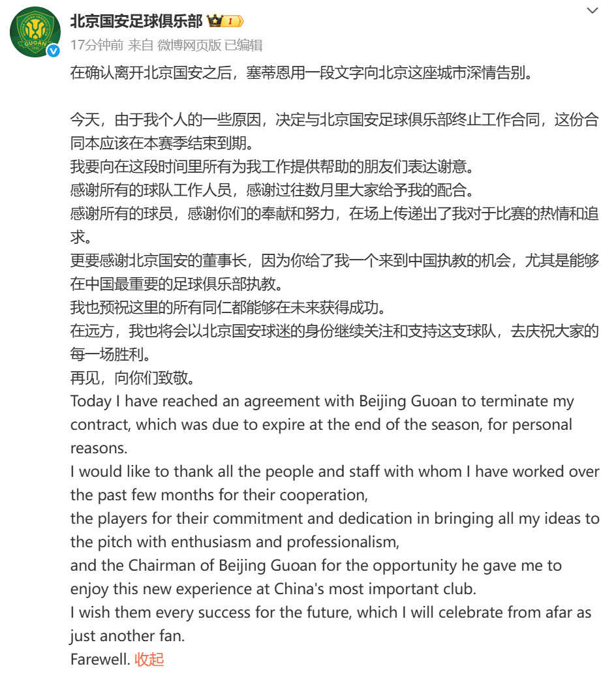Click the line thanking 球队工作人员

[270, 190]
